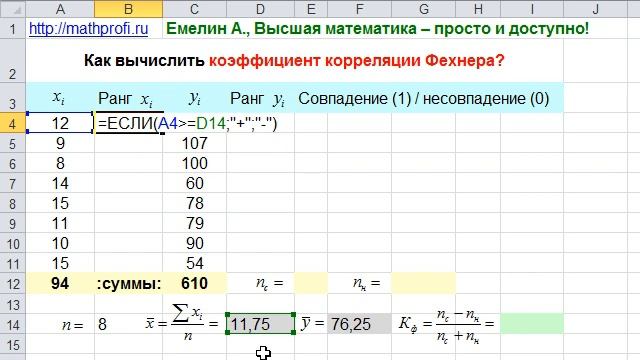Click the 'Ранг xi' header cell

click(x=129, y=98)
